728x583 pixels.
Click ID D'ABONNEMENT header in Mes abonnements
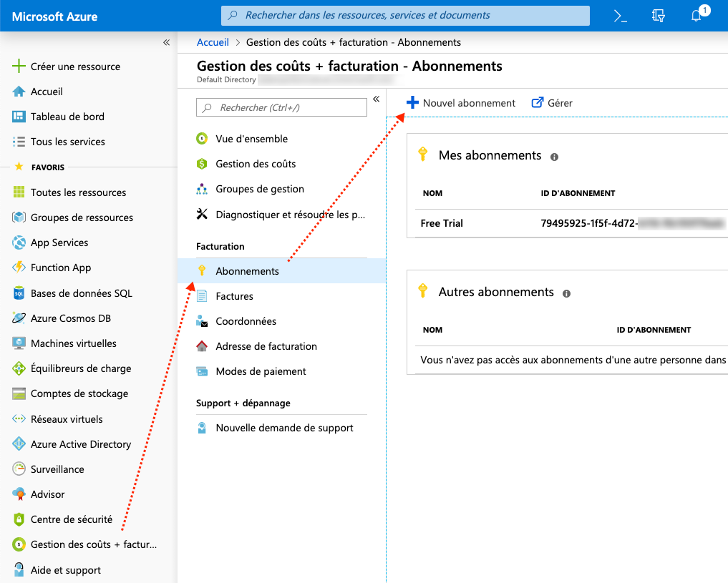[578, 193]
